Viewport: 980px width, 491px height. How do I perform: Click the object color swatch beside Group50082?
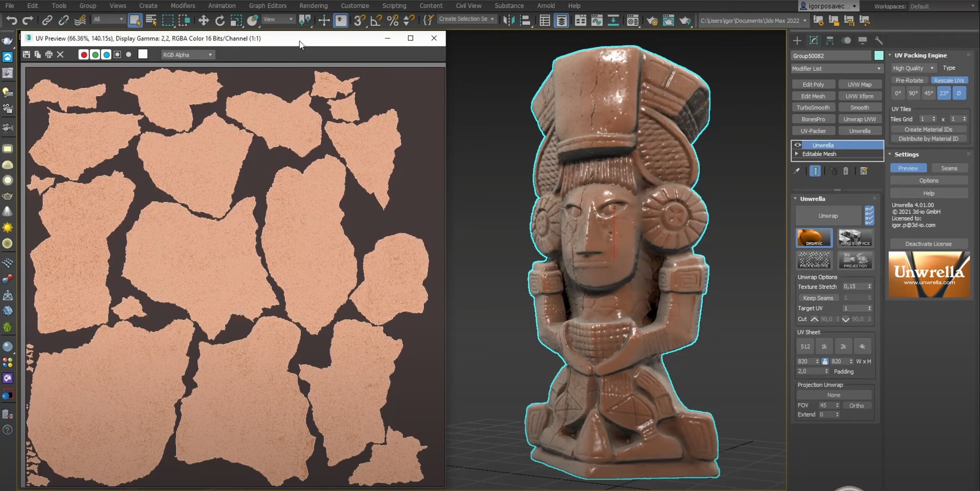point(878,56)
